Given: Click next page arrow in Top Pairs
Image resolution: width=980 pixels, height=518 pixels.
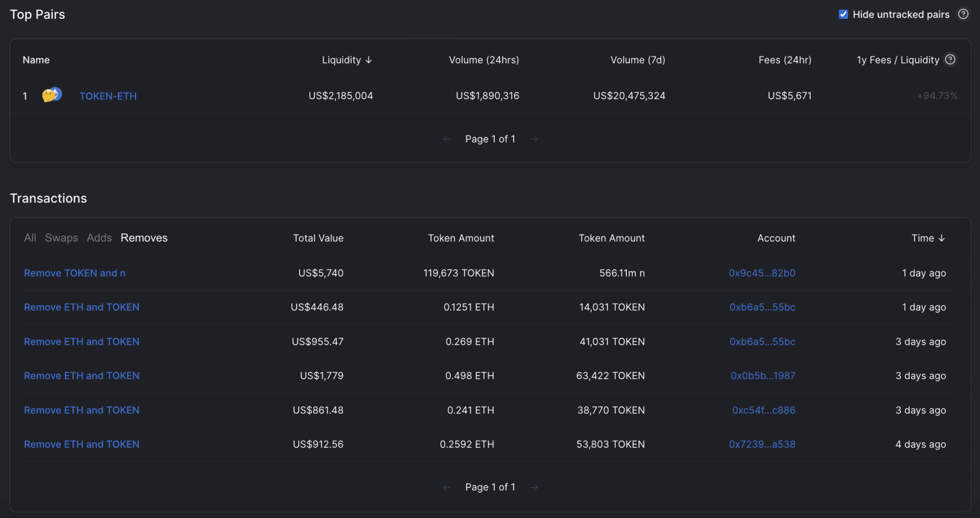Looking at the screenshot, I should pyautogui.click(x=534, y=139).
